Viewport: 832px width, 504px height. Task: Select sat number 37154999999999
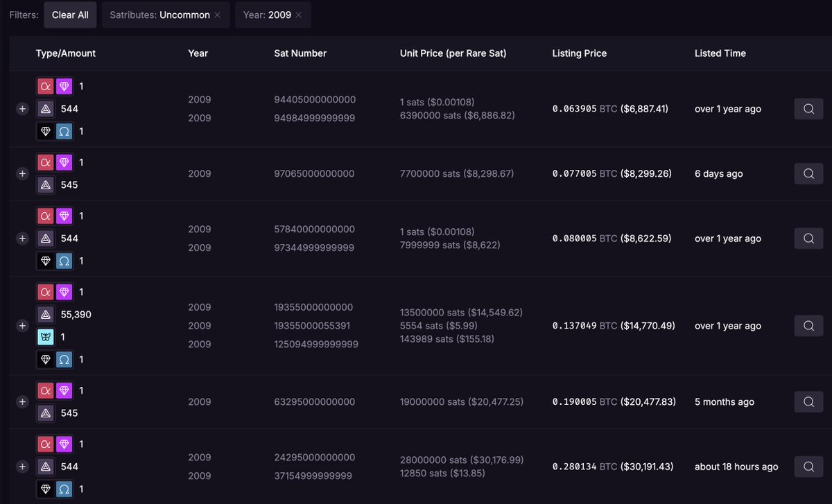[x=313, y=476]
